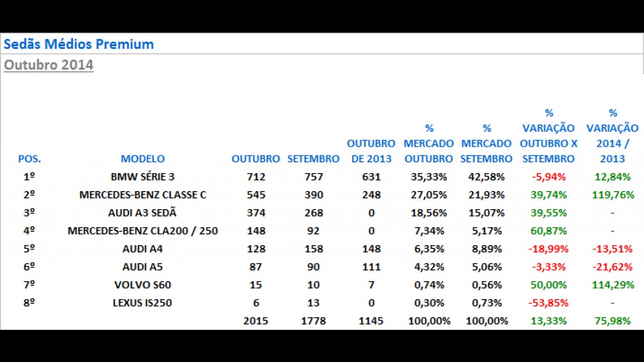Click Mercedes Classe C October value '545'
Screen dimensions: 644x362
click(x=256, y=195)
